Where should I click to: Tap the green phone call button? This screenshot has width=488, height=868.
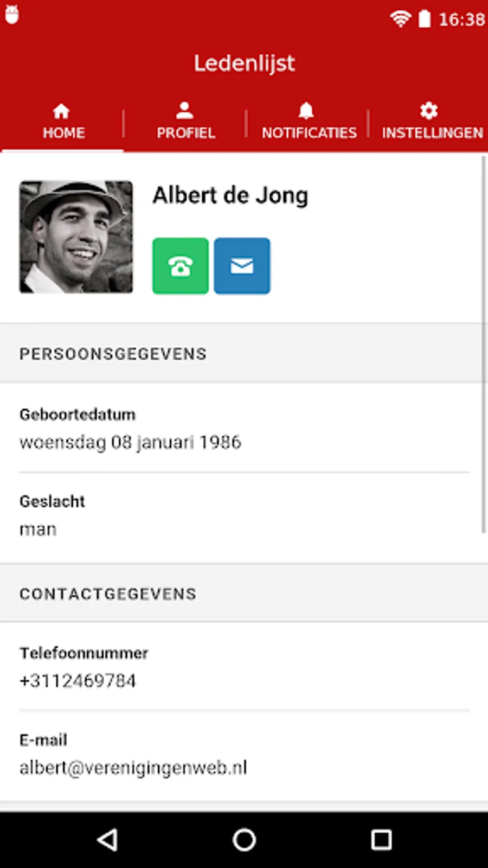180,266
